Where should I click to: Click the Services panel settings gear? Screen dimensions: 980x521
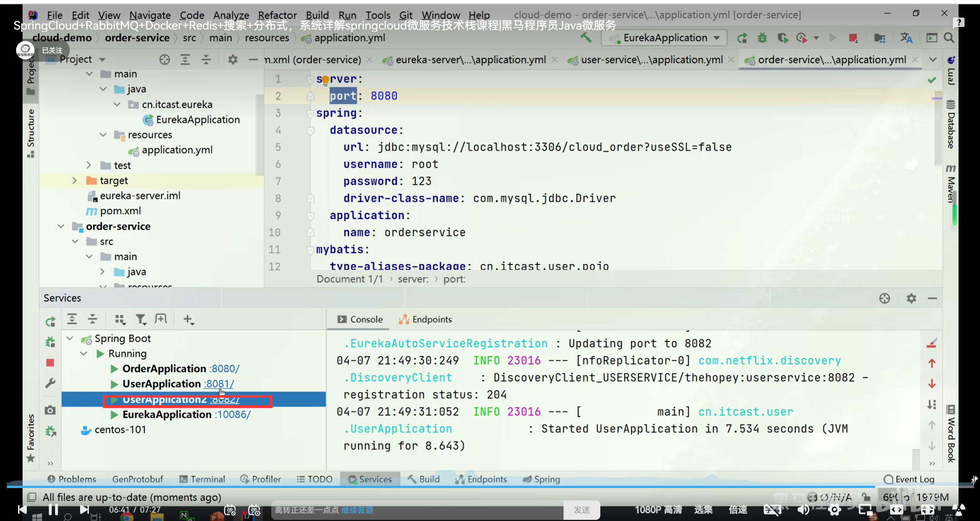(x=911, y=298)
